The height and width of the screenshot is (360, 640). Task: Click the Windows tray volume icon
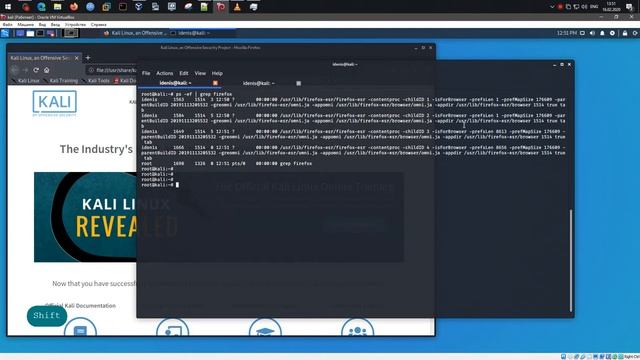(584, 7)
